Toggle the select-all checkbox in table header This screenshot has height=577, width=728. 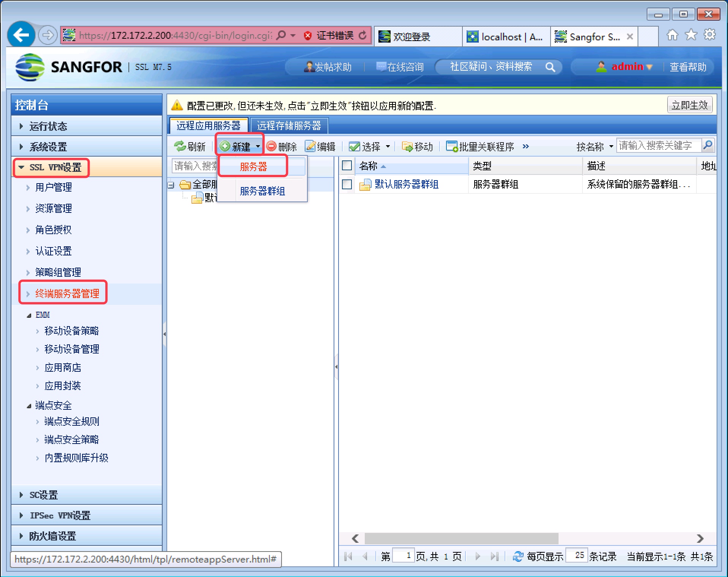[x=347, y=165]
